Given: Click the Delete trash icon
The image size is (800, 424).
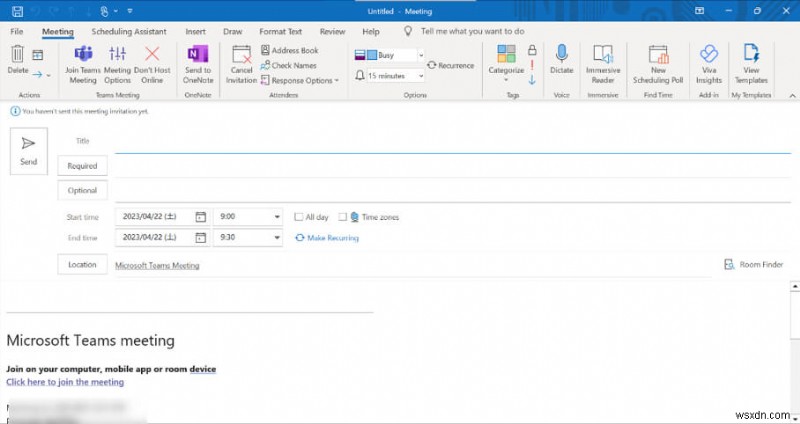Looking at the screenshot, I should (17, 54).
